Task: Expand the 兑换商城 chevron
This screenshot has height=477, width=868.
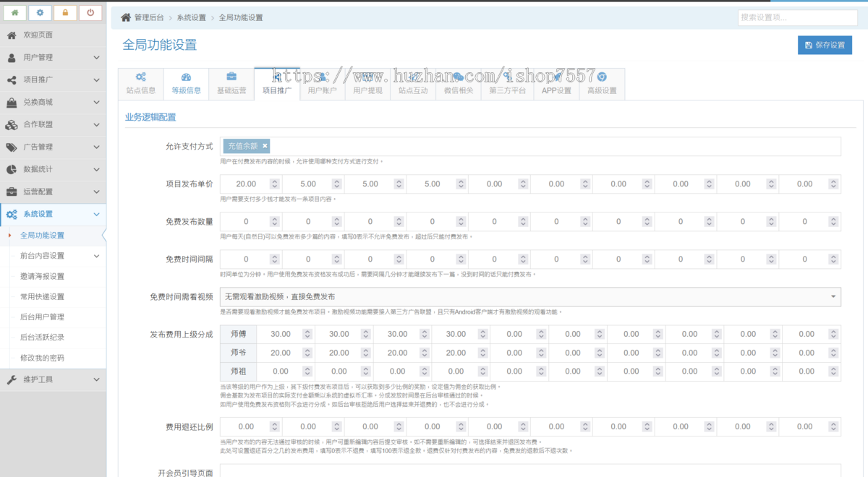Action: tap(96, 102)
